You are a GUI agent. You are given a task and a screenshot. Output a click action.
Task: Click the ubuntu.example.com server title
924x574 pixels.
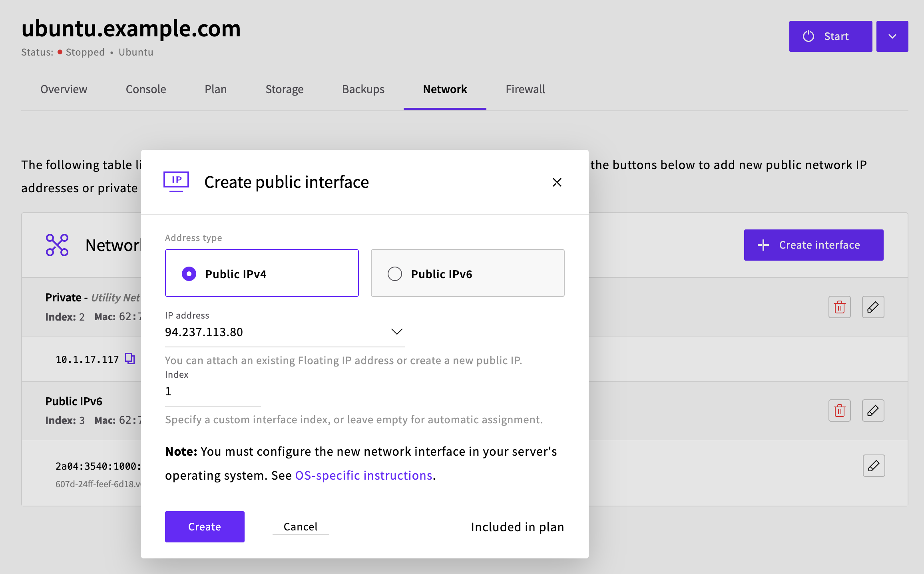coord(131,29)
